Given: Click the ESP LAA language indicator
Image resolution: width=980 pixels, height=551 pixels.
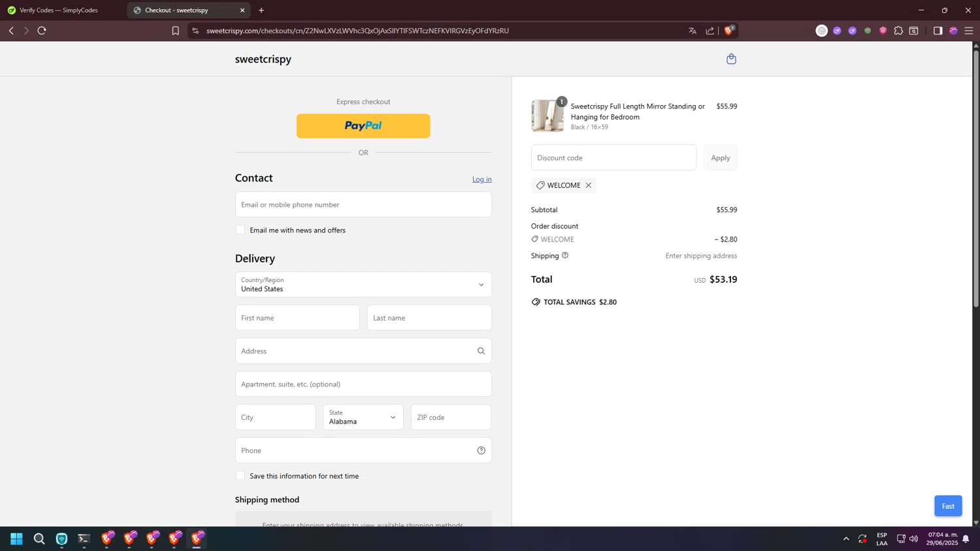Looking at the screenshot, I should pyautogui.click(x=882, y=539).
